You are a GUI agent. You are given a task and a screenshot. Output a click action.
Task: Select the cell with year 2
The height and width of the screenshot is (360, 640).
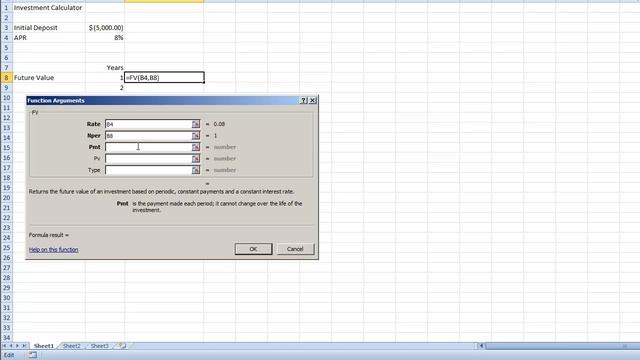pos(105,88)
